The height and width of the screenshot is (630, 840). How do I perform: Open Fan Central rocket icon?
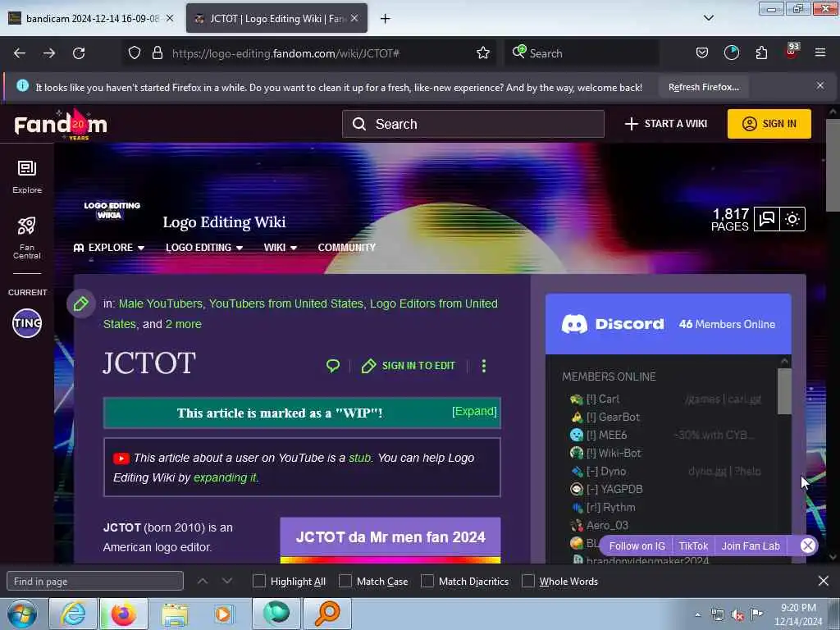[x=27, y=237]
